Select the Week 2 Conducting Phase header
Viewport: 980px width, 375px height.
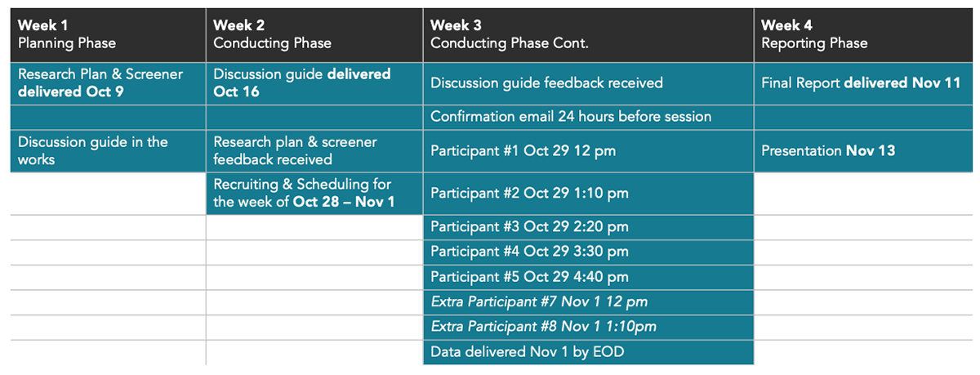[x=314, y=34]
